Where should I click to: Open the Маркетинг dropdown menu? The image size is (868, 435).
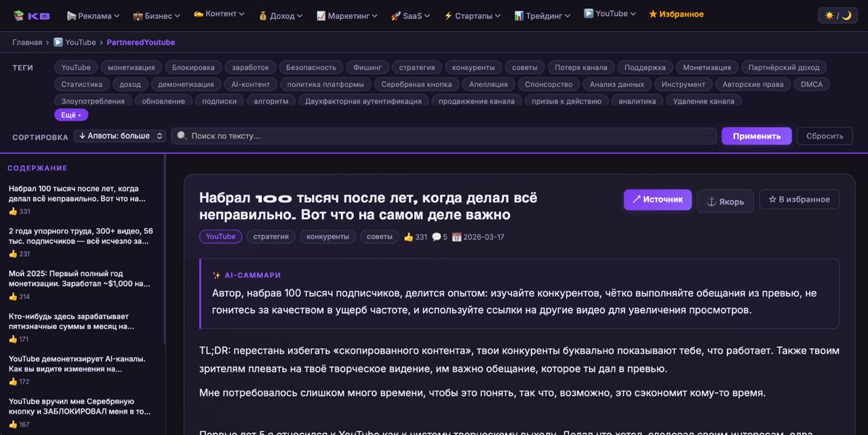348,15
